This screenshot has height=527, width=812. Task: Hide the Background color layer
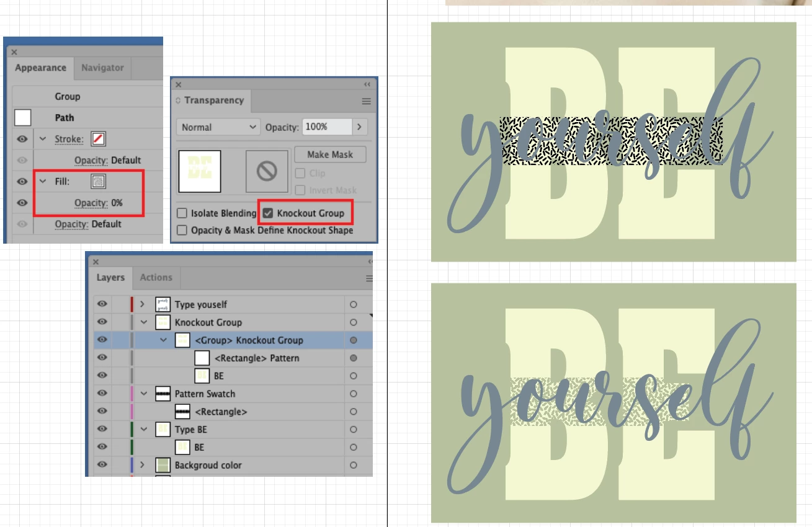click(x=102, y=465)
